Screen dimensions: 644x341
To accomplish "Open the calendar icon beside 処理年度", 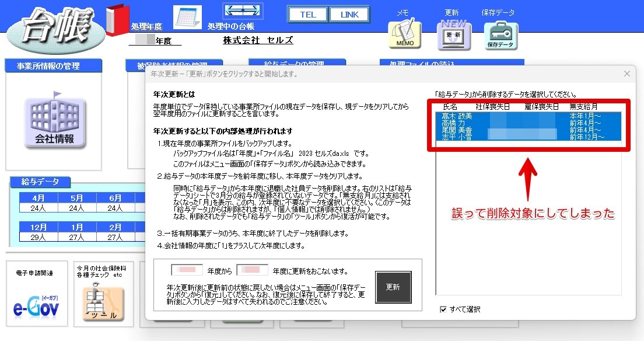I will [x=187, y=18].
